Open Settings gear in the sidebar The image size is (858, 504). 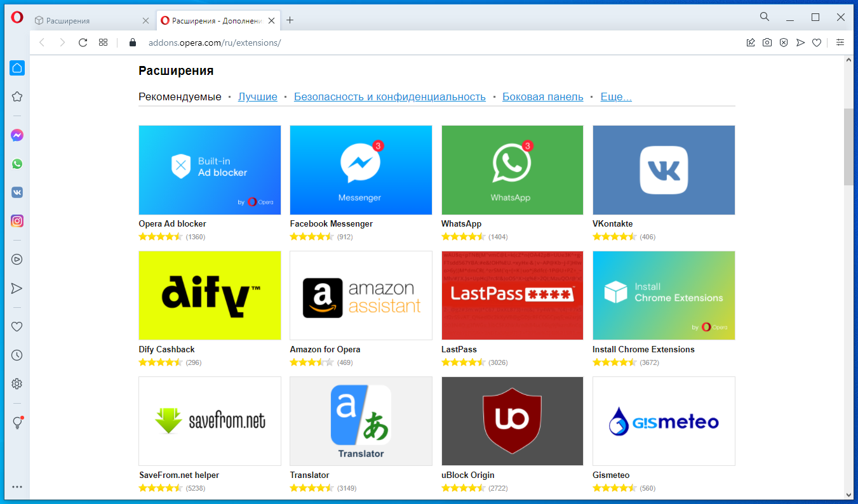[17, 384]
